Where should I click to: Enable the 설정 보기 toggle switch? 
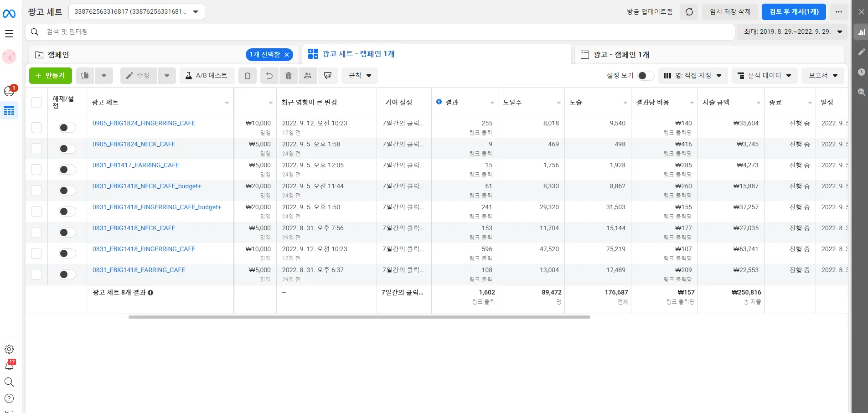646,75
